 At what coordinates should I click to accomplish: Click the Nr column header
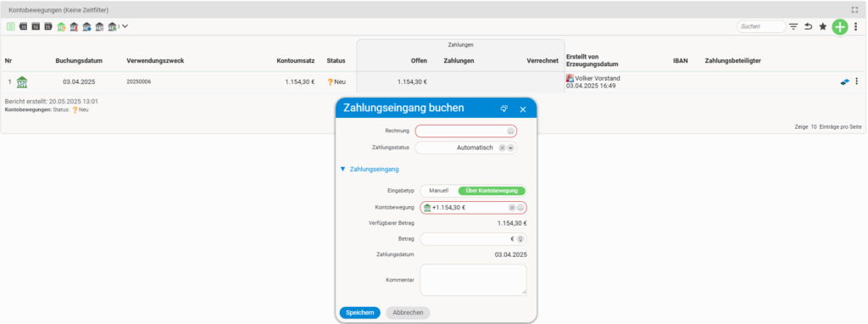click(x=8, y=61)
